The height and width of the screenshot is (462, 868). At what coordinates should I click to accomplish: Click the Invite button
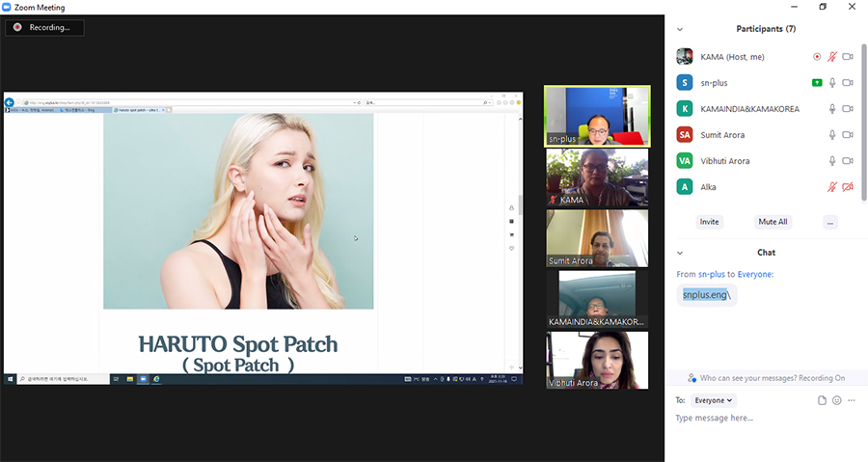point(709,222)
